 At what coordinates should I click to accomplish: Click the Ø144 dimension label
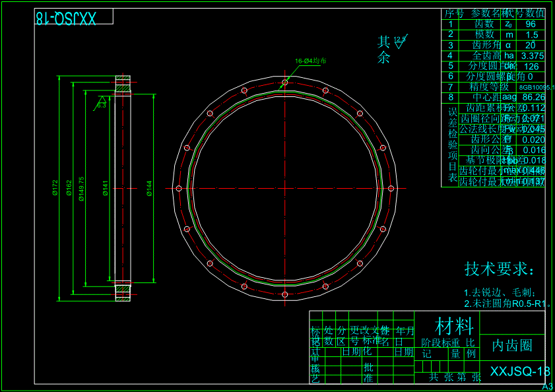tap(149, 189)
